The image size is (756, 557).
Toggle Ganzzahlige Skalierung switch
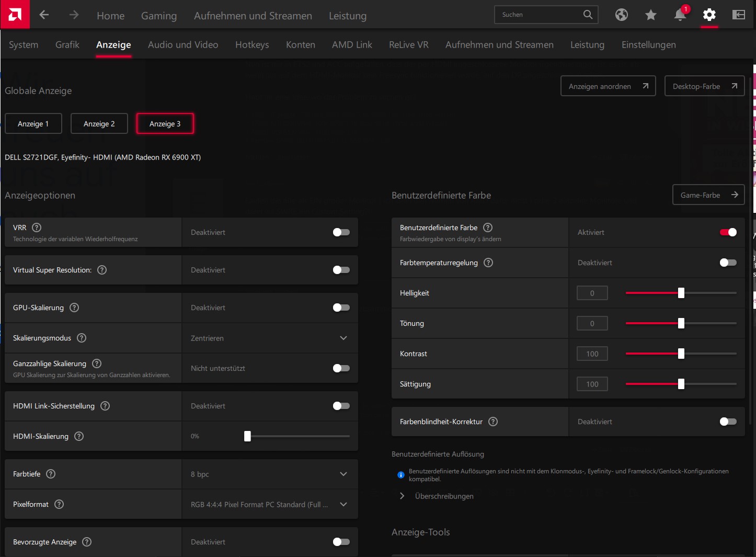tap(341, 368)
